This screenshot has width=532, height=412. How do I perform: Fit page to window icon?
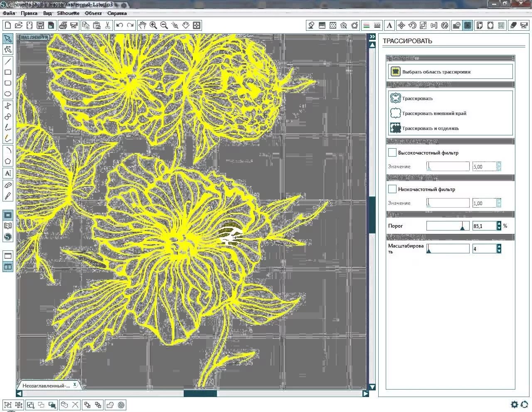[197, 25]
